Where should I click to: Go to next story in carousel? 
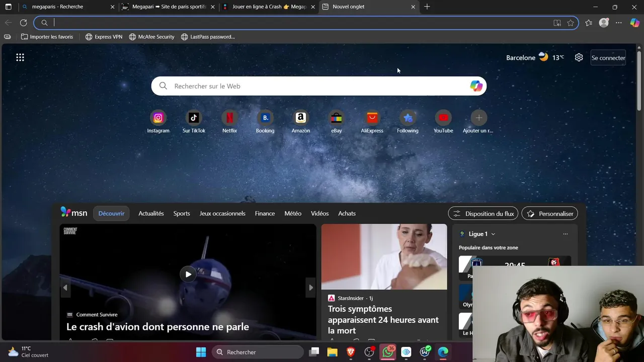click(x=311, y=288)
